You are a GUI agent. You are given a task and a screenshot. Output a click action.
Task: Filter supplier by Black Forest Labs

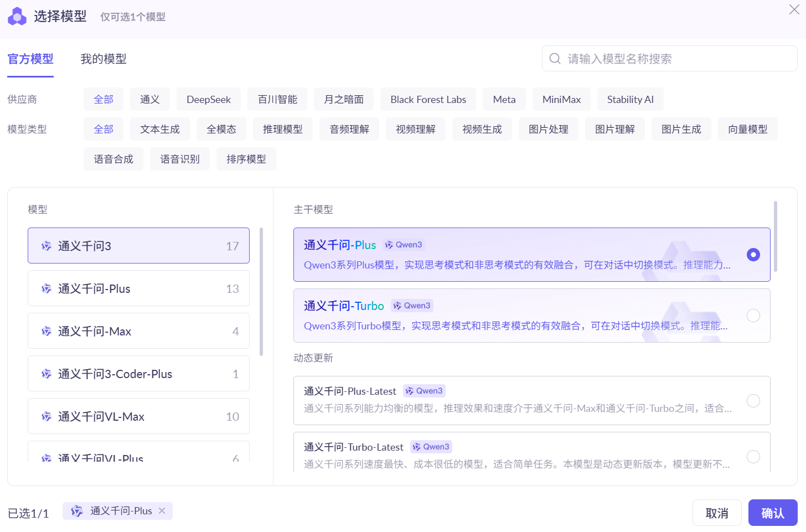point(428,99)
